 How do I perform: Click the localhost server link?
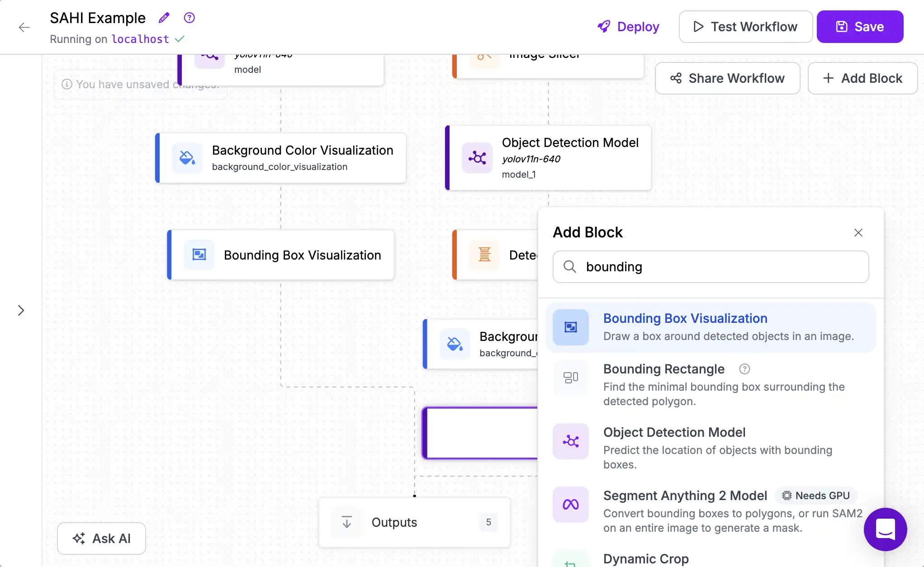click(x=140, y=39)
